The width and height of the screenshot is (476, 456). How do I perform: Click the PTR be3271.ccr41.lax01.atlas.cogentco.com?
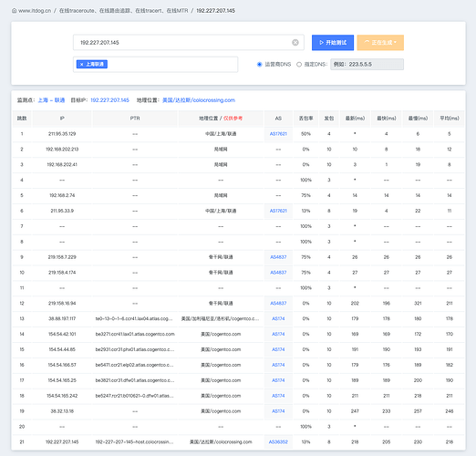[135, 334]
